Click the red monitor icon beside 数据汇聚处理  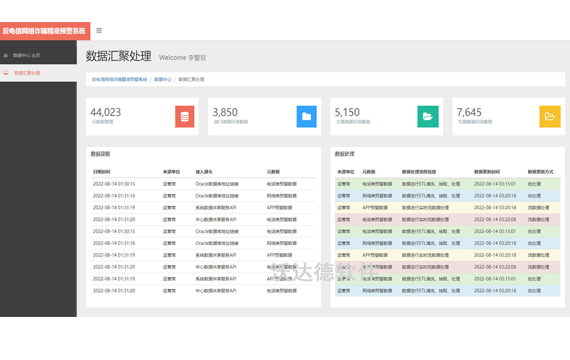pyautogui.click(x=6, y=73)
